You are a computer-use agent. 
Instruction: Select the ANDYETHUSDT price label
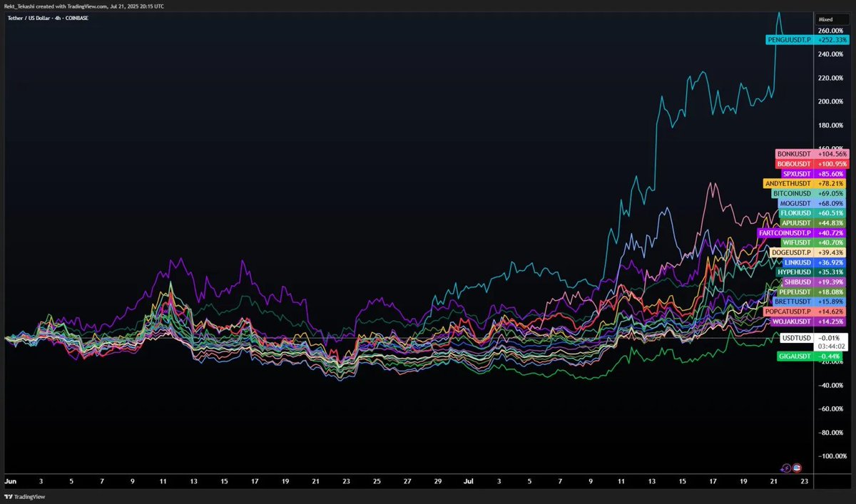(788, 184)
